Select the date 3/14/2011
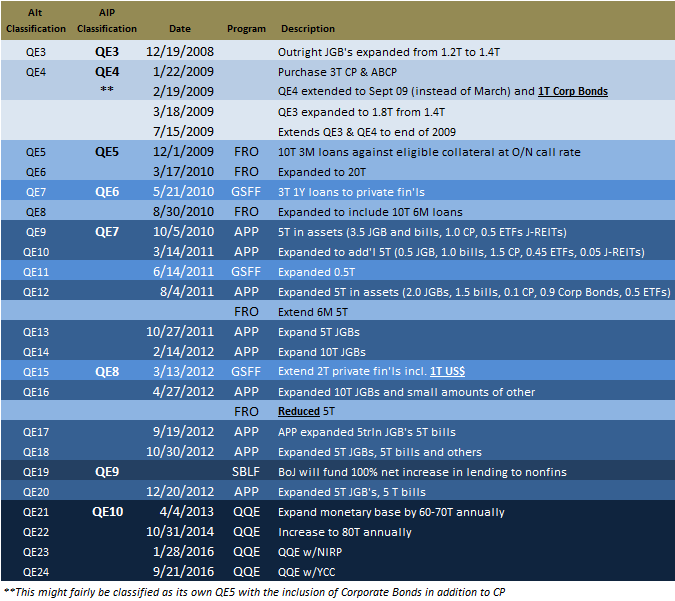Viewport: 675px width, 601px height. tap(183, 251)
